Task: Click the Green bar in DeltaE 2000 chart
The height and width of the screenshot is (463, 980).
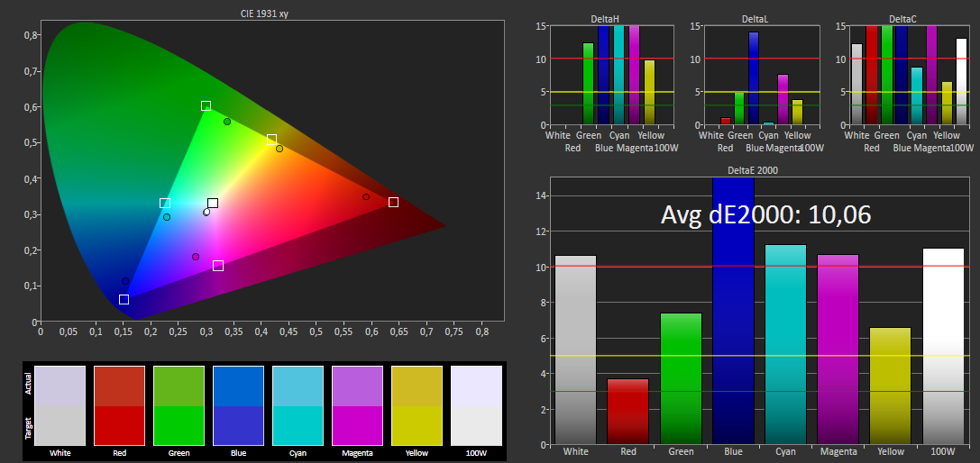Action: coord(681,378)
